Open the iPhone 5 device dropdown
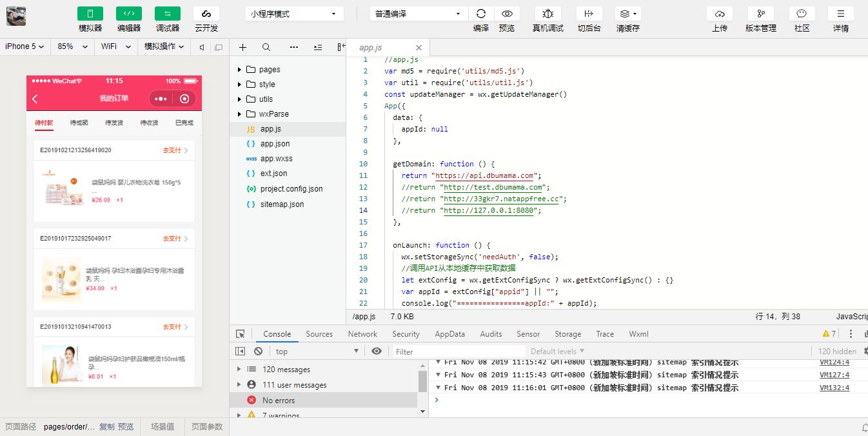 pos(25,46)
